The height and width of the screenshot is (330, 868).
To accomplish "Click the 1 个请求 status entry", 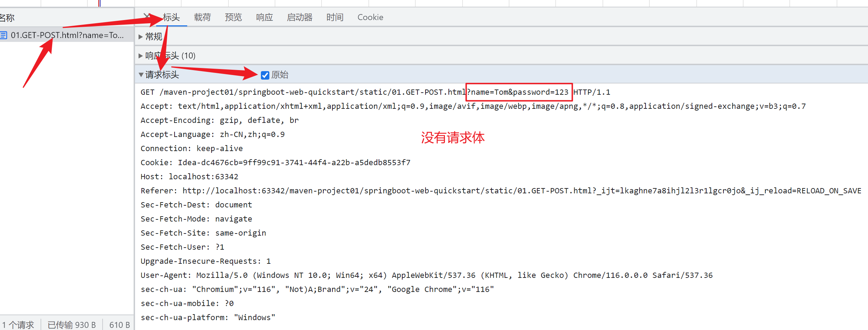I will pyautogui.click(x=18, y=325).
